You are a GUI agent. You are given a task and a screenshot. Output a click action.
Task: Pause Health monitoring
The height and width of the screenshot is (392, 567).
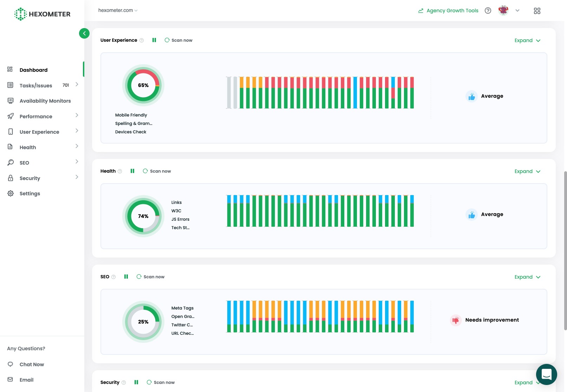pos(132,171)
